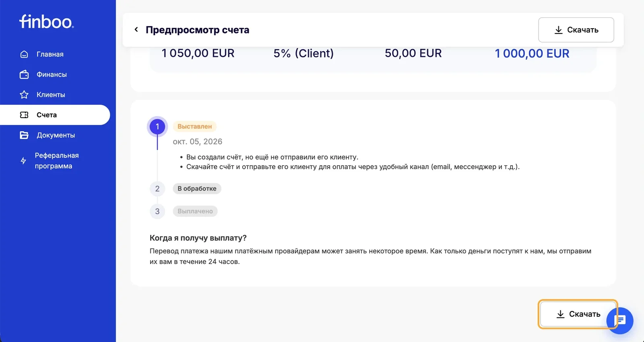Click the home icon beside Главная
This screenshot has height=342, width=644.
(x=24, y=54)
